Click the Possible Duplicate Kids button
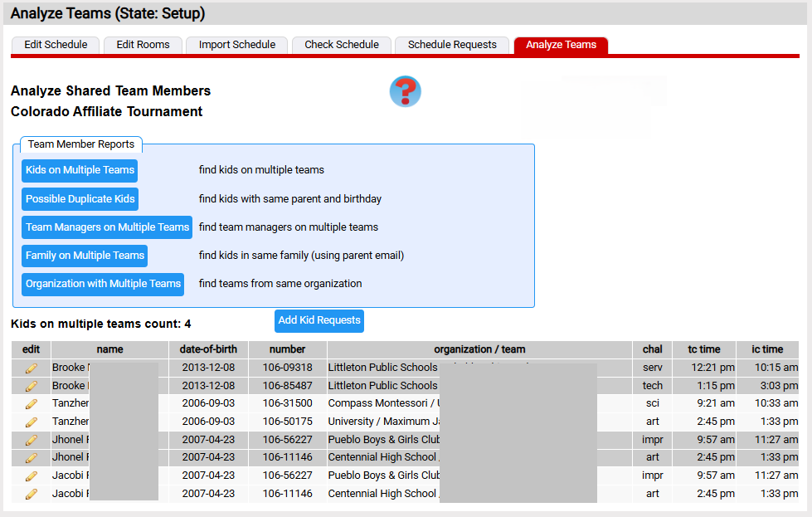 [x=80, y=199]
